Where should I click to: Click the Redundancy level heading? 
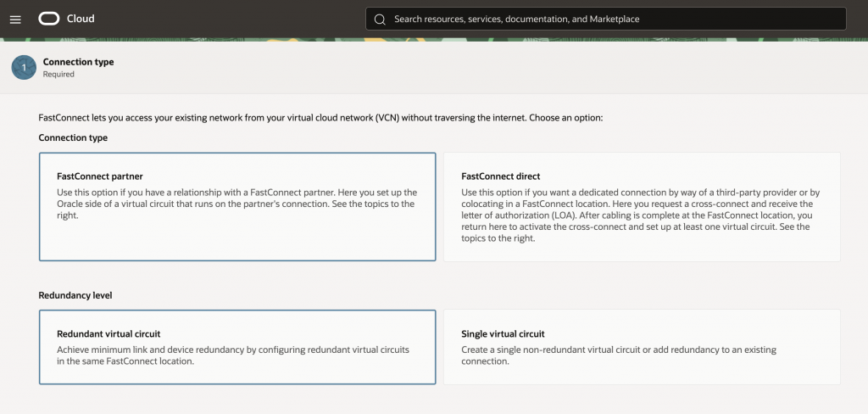coord(75,295)
